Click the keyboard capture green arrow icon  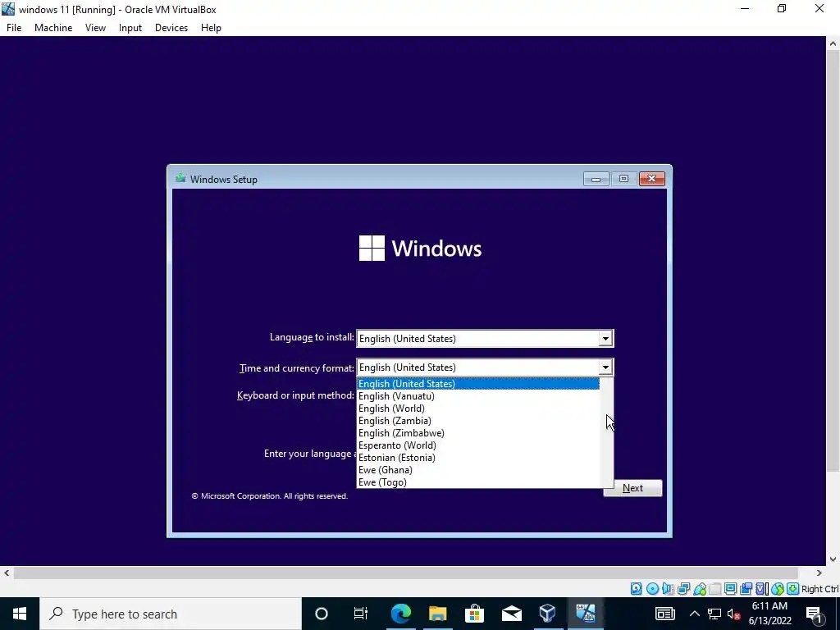(x=793, y=589)
